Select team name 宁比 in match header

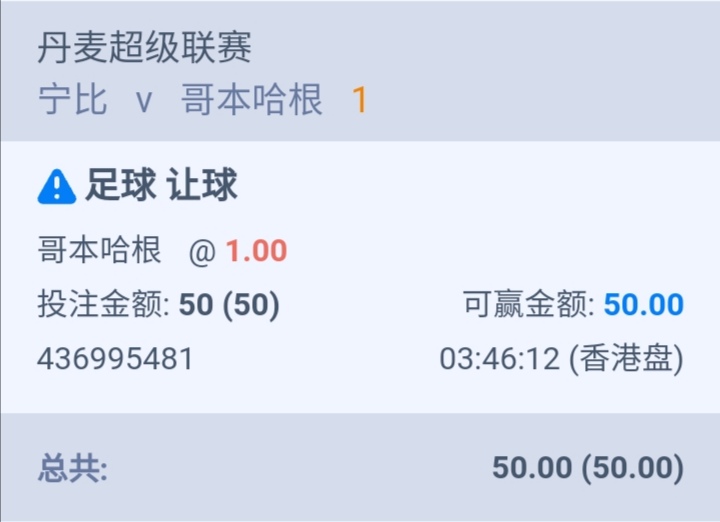[72, 101]
